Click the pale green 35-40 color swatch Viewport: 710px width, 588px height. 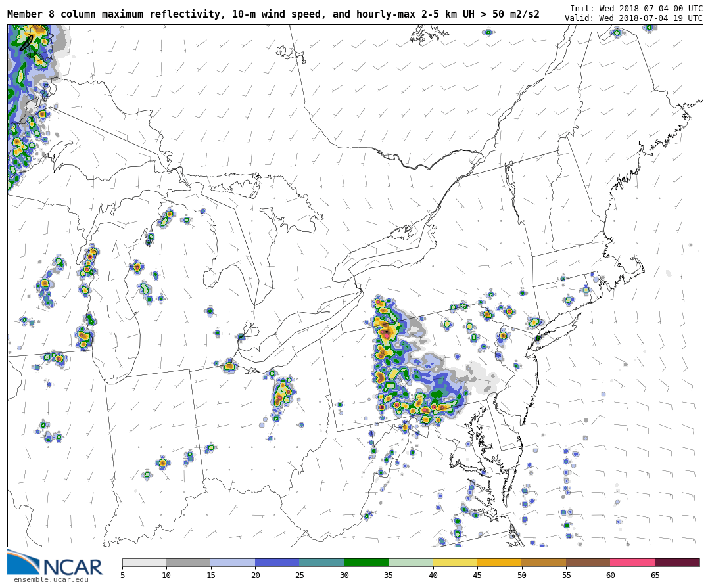pyautogui.click(x=411, y=562)
